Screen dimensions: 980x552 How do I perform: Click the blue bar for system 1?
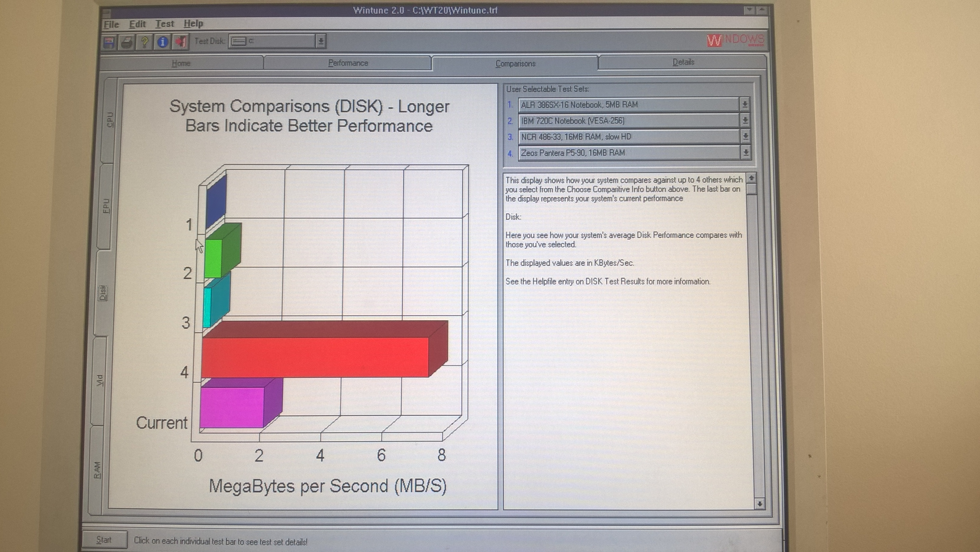pyautogui.click(x=216, y=202)
